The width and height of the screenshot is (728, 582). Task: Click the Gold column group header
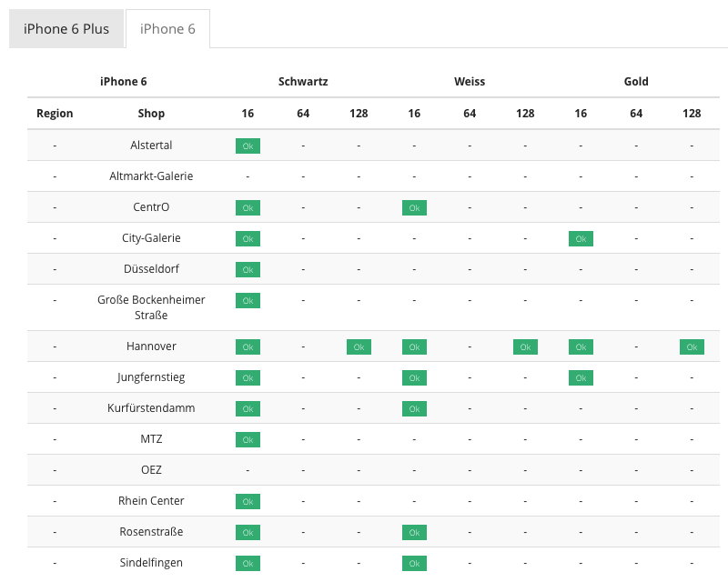(x=636, y=82)
